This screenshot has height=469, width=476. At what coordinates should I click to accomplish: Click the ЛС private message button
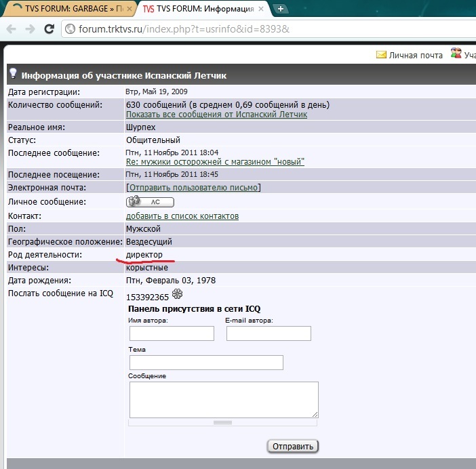[150, 201]
